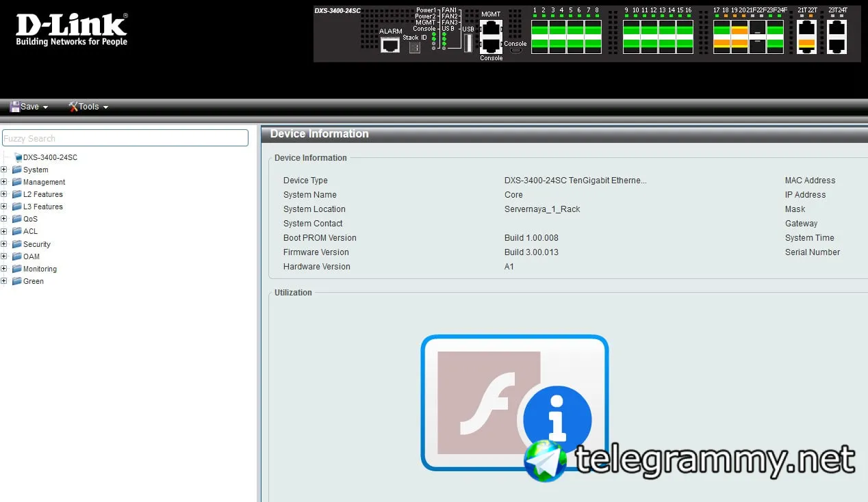Select Management in the navigation tree
This screenshot has height=502, width=868.
click(44, 183)
